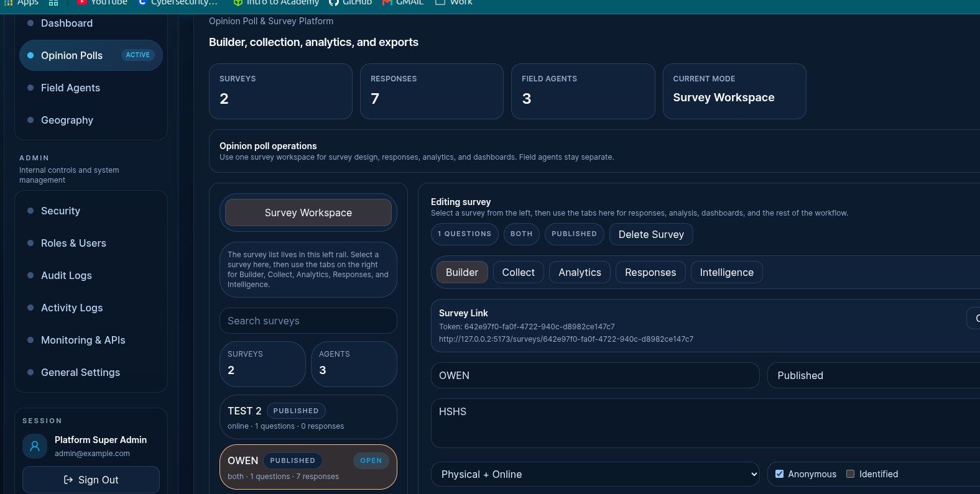This screenshot has width=980, height=494.
Task: Click the 'Opinion poll operations' heading
Action: pyautogui.click(x=268, y=146)
